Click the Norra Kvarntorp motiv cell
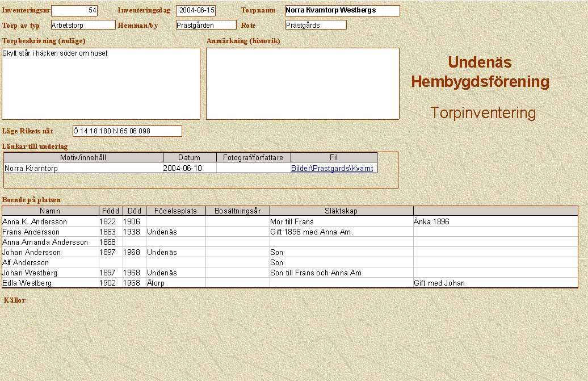588x381 pixels. point(83,169)
